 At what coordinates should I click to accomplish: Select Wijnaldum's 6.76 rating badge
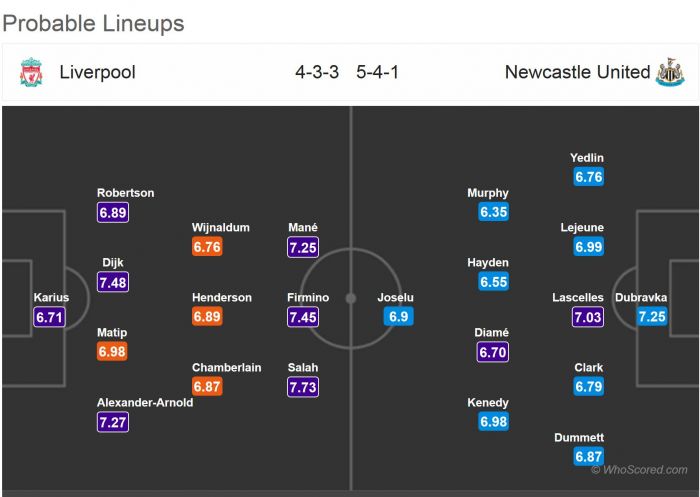click(x=207, y=247)
